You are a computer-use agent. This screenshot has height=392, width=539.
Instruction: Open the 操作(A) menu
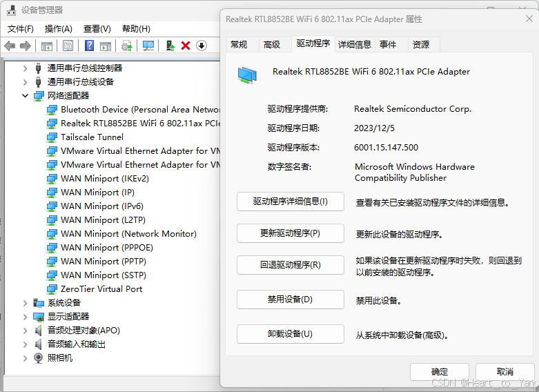[x=59, y=29]
